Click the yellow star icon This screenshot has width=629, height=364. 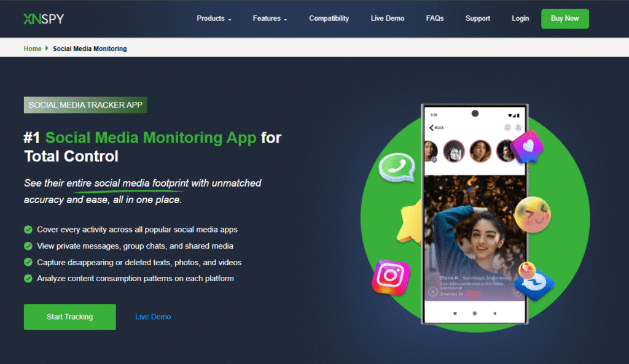[409, 223]
